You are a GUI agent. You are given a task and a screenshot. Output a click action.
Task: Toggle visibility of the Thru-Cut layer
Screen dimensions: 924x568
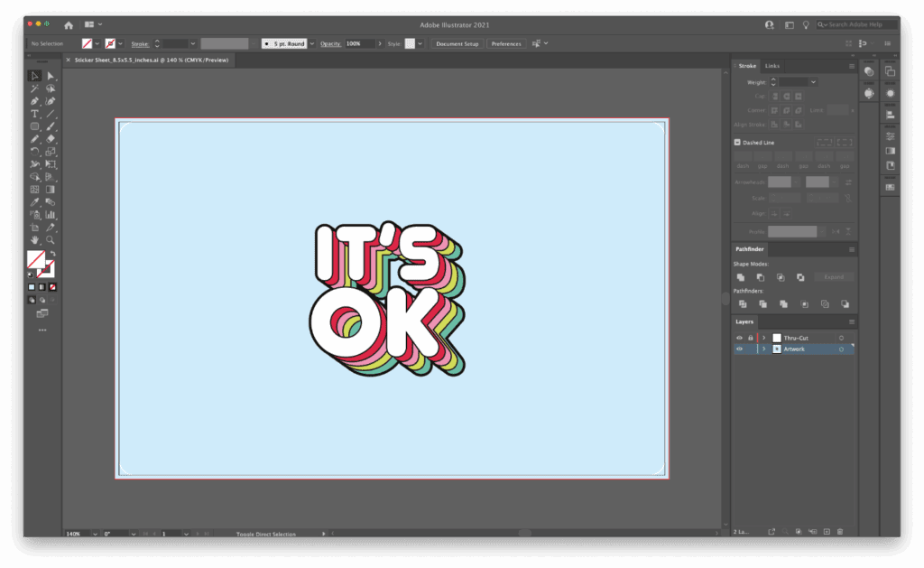(739, 338)
